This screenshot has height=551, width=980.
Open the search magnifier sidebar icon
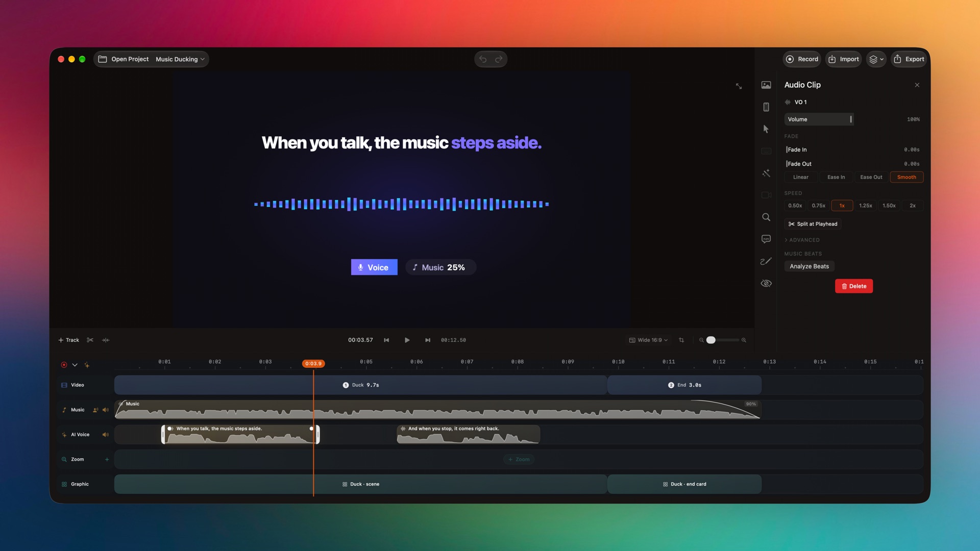766,217
